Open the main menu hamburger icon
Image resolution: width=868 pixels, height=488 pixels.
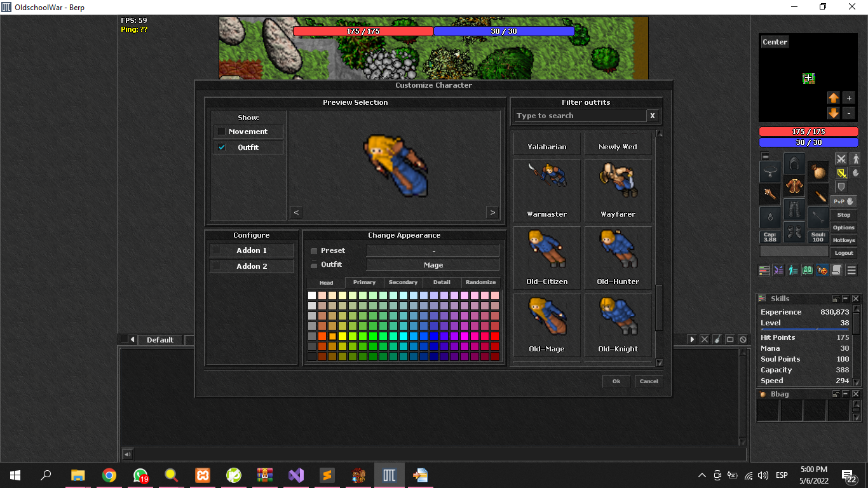[x=851, y=270]
